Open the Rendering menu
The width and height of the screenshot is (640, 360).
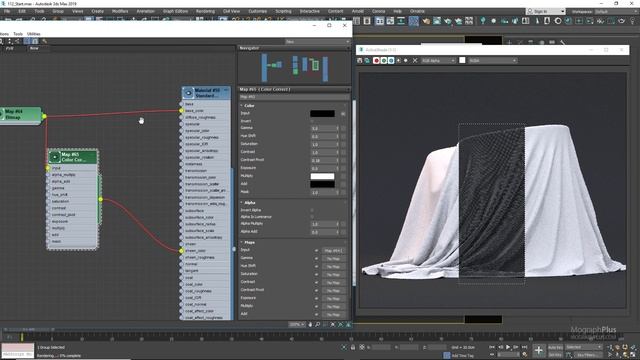click(205, 11)
